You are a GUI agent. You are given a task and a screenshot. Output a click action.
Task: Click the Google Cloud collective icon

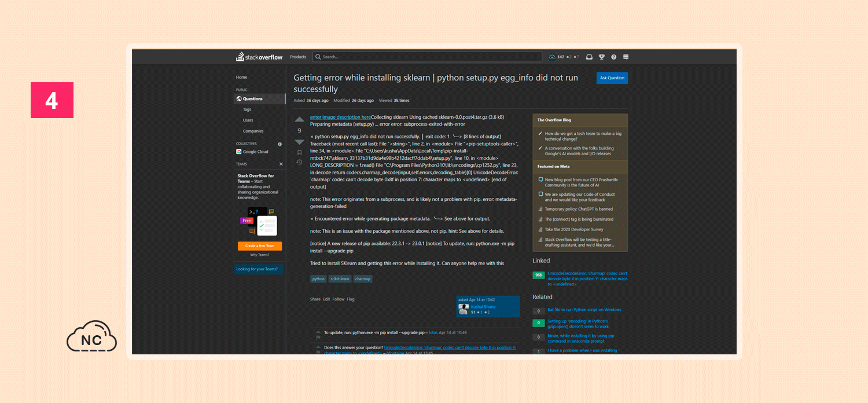[238, 152]
